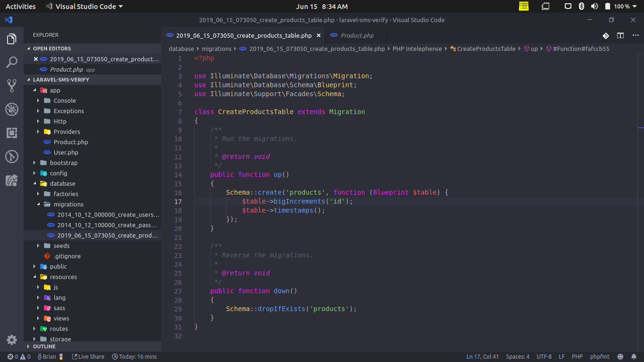Viewport: 644px width, 362px height.
Task: Show the errors and warnings count
Action: (x=19, y=357)
